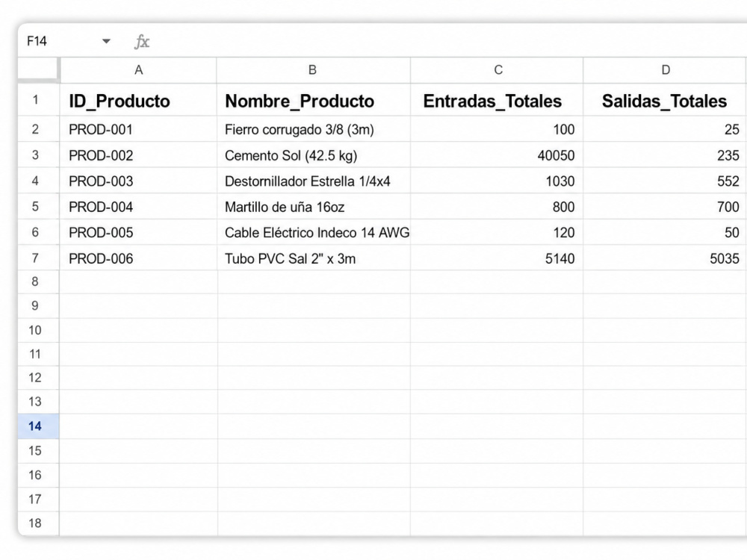Viewport: 747px width, 560px height.
Task: Select cell Fierro corrugado 3/8 (3m)
Action: click(x=314, y=129)
